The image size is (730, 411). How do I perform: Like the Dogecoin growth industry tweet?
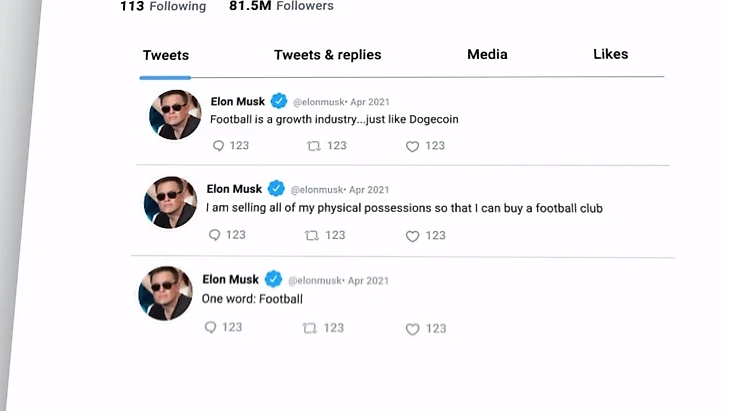(x=412, y=146)
